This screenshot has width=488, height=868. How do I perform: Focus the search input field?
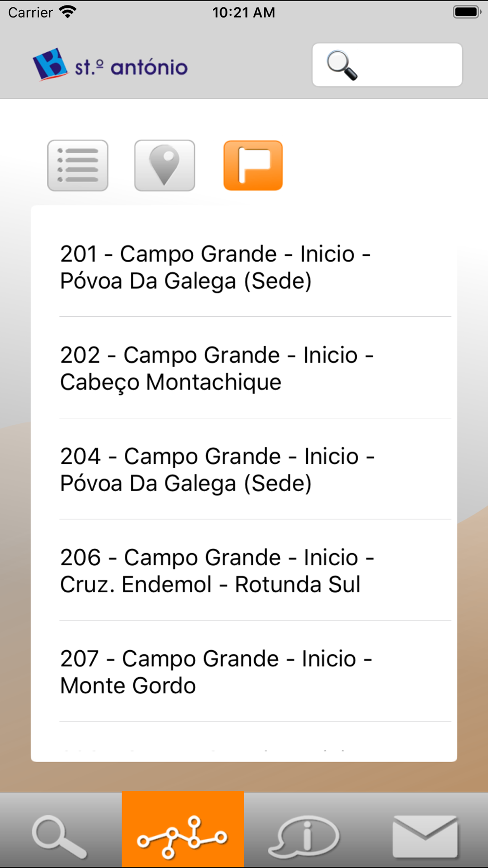(387, 65)
